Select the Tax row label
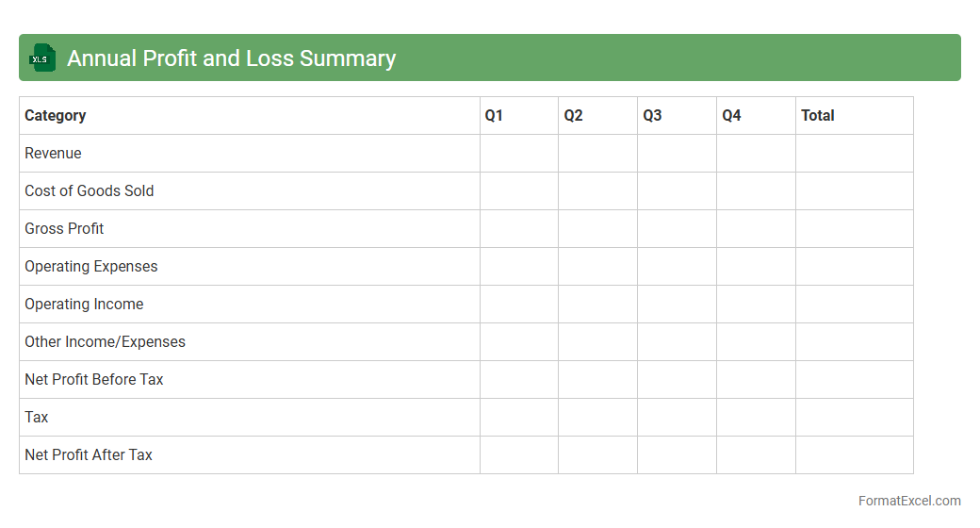Image resolution: width=980 pixels, height=528 pixels. coord(37,418)
